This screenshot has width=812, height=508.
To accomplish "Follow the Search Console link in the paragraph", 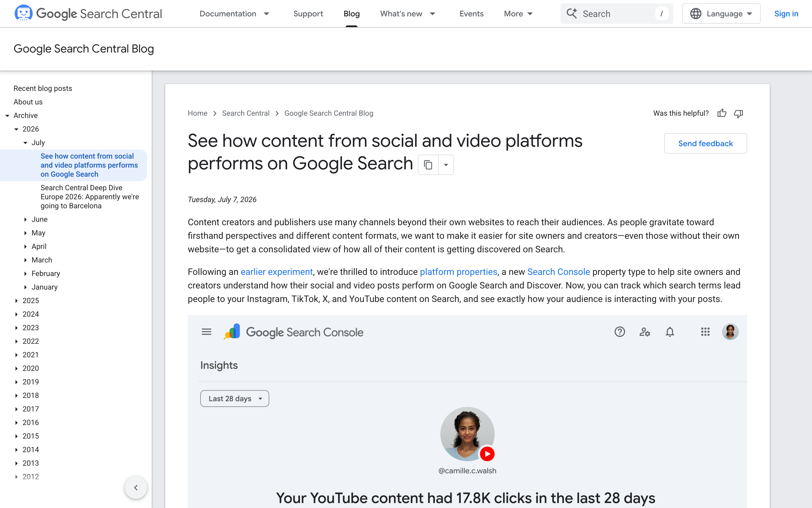I will [x=558, y=272].
